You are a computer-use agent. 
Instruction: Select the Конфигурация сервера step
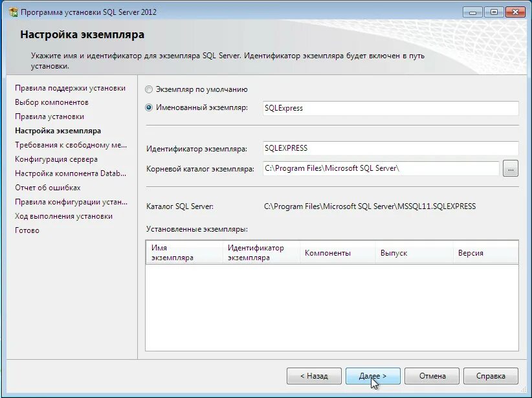click(56, 159)
